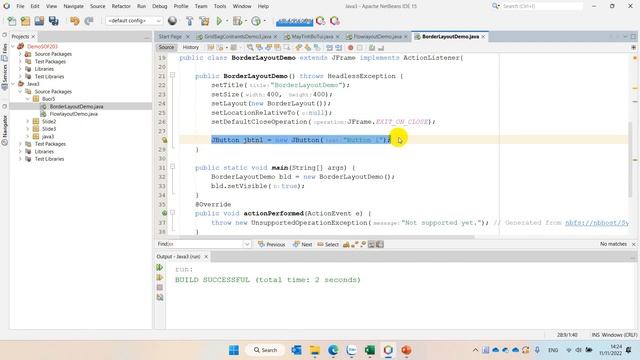This screenshot has width=640, height=360.
Task: Run the project with green play icon
Action: [219, 21]
